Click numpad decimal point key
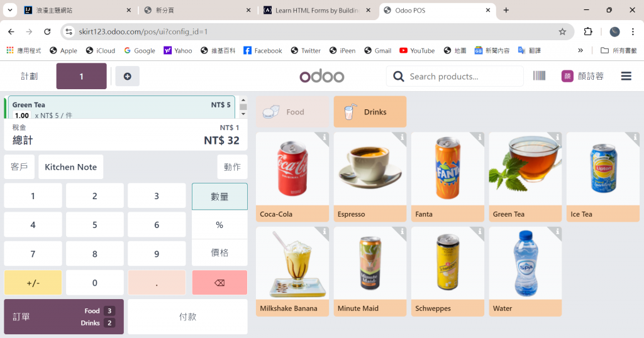Viewport: 644px width, 338px height. [x=157, y=283]
